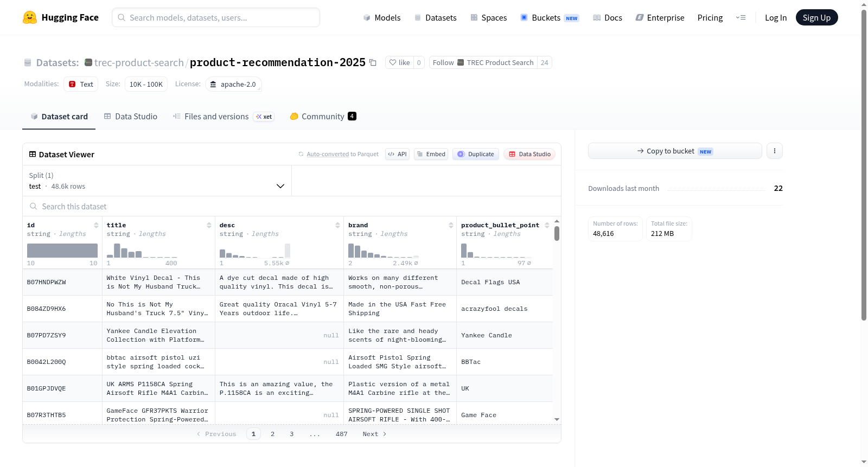Open Datasets in the top navigation
The width and height of the screenshot is (868, 467).
point(435,17)
